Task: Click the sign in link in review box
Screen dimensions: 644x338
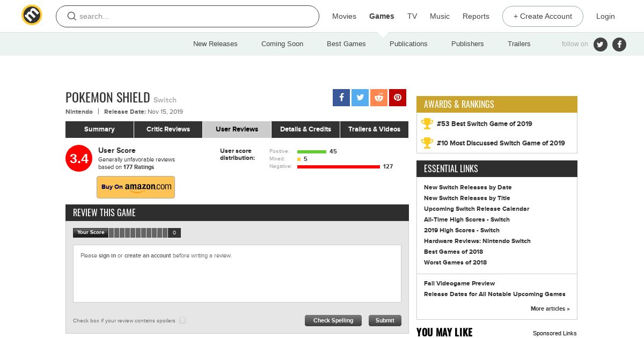Action: [x=107, y=256]
